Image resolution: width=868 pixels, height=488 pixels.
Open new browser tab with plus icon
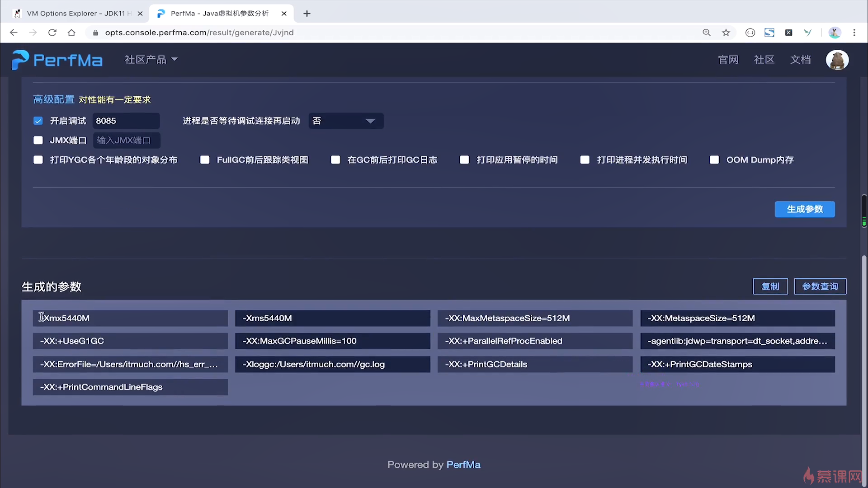[x=307, y=14]
